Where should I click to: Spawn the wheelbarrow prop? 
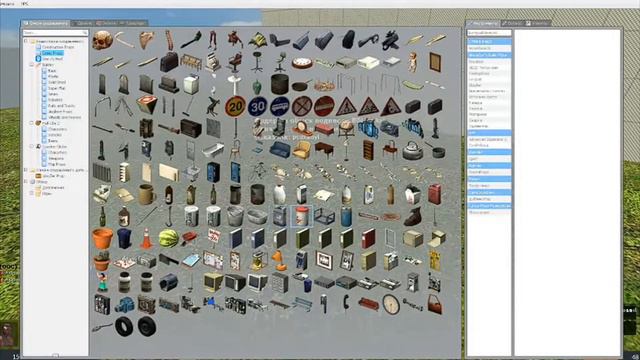[x=191, y=238]
